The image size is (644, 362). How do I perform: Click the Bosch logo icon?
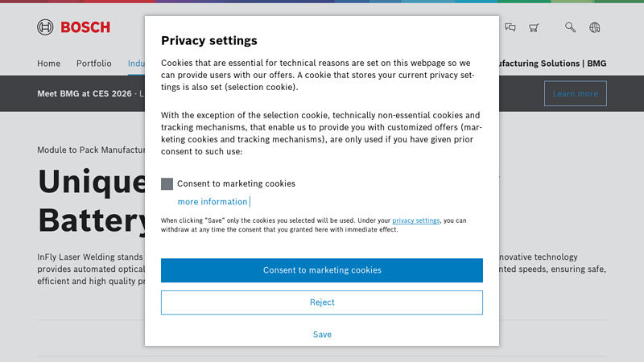46,27
